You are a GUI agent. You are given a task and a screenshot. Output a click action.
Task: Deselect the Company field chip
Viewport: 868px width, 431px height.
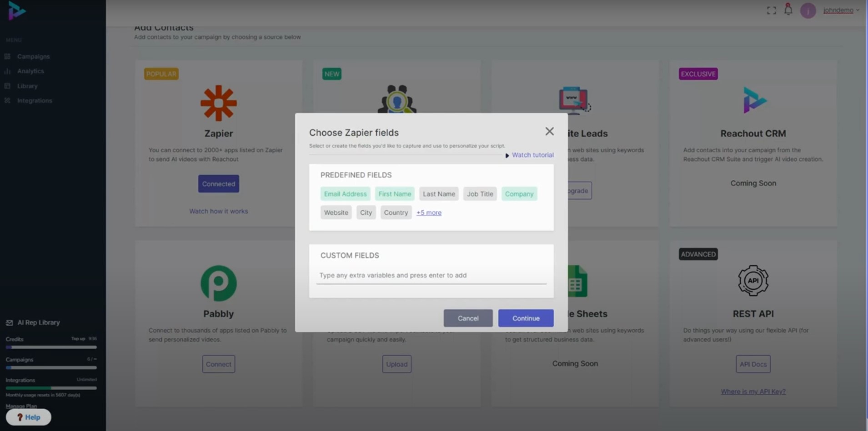point(519,194)
